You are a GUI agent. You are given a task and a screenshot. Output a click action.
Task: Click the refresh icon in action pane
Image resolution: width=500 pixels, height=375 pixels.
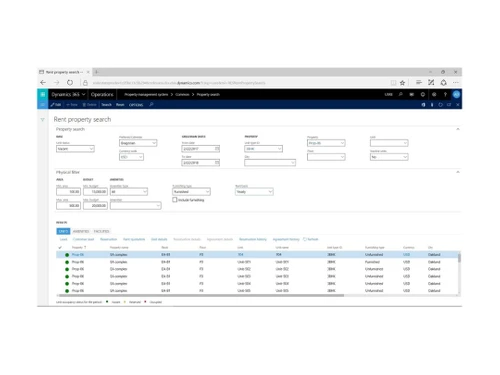(440, 105)
